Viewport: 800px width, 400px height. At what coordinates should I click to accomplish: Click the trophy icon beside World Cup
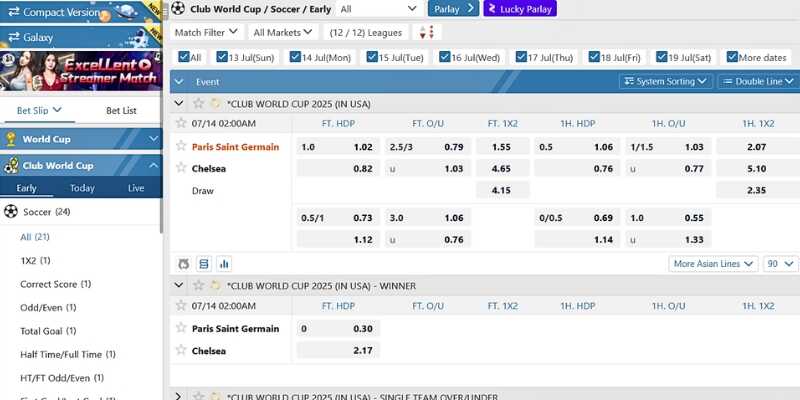11,139
